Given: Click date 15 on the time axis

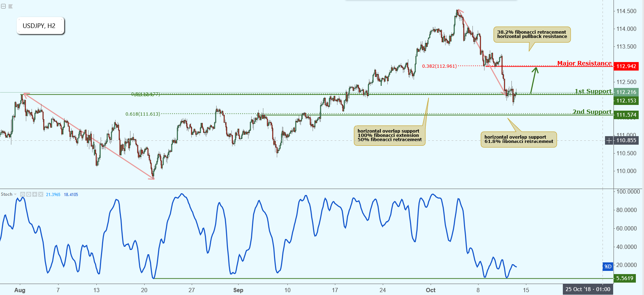Looking at the screenshot, I should coord(526,290).
